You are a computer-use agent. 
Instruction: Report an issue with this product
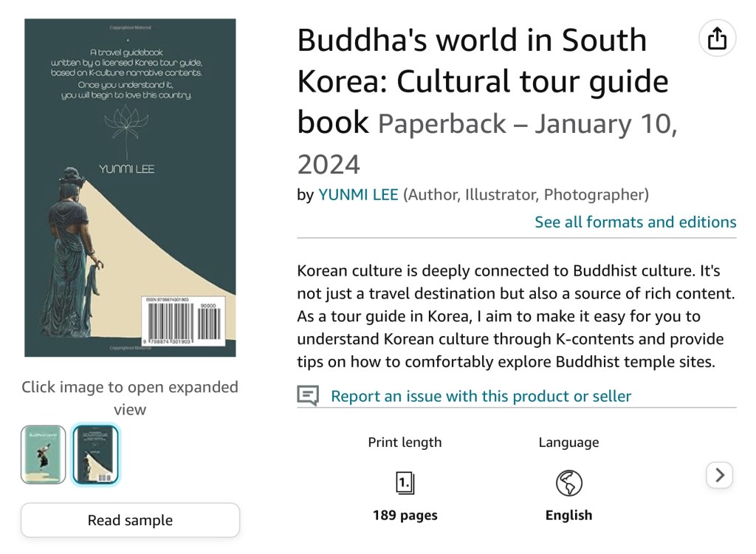481,396
